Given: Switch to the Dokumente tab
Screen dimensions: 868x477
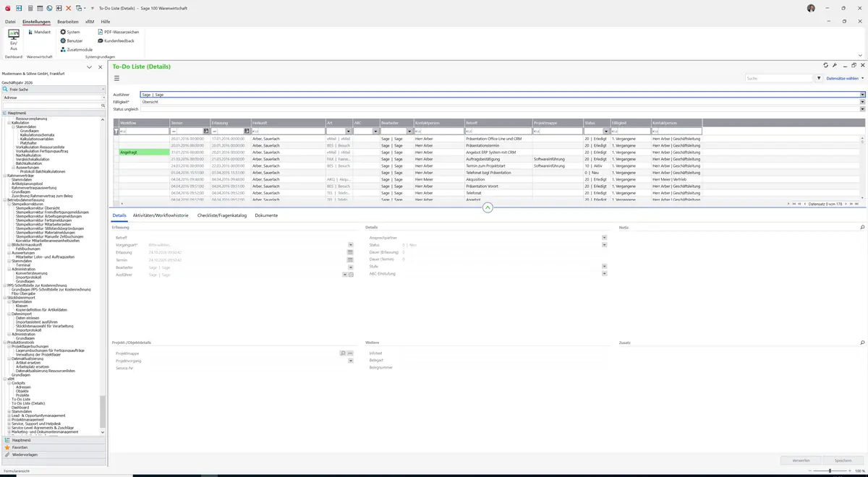Looking at the screenshot, I should [266, 215].
